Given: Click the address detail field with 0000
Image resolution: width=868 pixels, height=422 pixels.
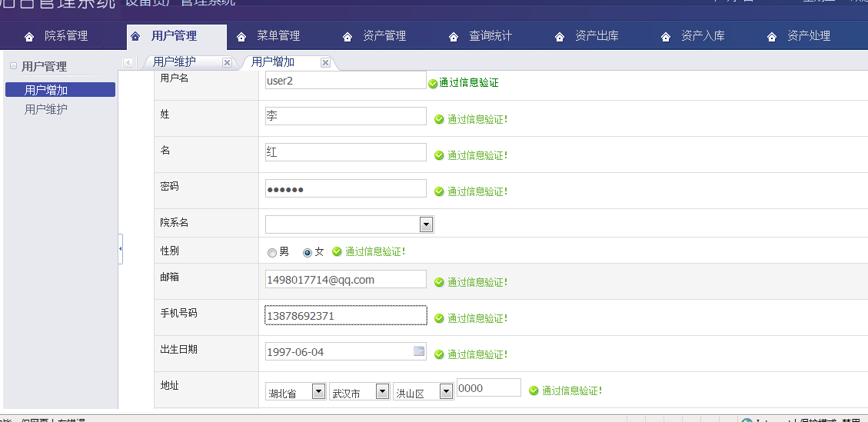Looking at the screenshot, I should tap(489, 387).
